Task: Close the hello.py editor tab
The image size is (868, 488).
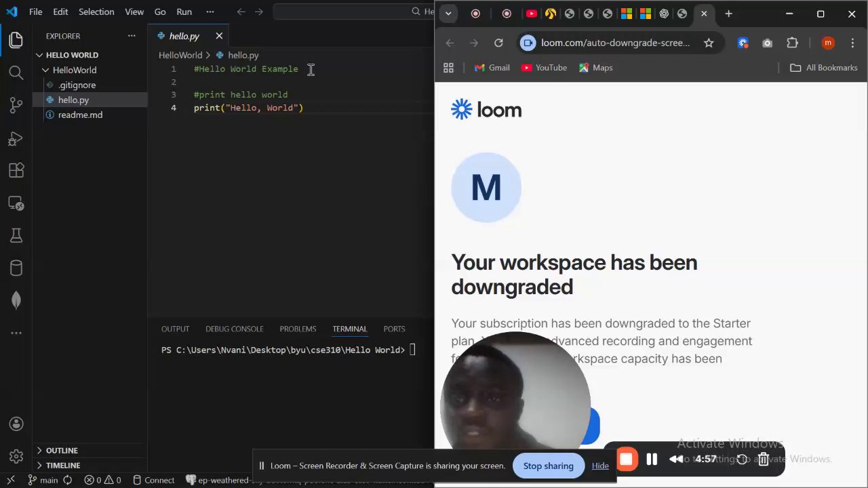Action: (x=219, y=36)
